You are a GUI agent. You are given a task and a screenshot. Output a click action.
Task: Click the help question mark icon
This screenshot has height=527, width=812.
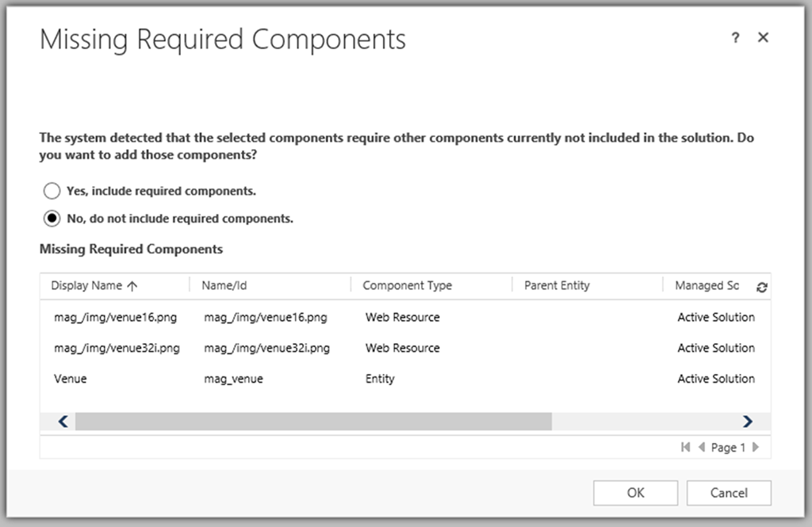click(x=735, y=38)
